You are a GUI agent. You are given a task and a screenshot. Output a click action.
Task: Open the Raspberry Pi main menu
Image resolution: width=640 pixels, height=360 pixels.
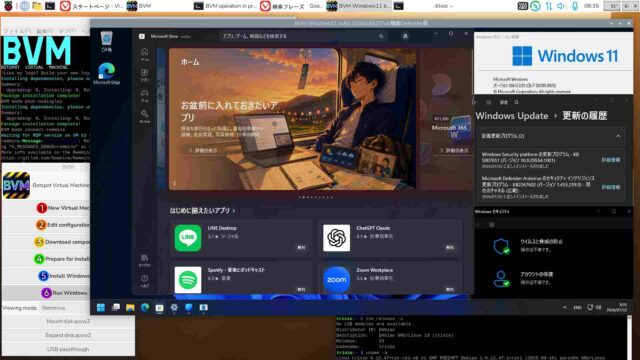point(8,6)
